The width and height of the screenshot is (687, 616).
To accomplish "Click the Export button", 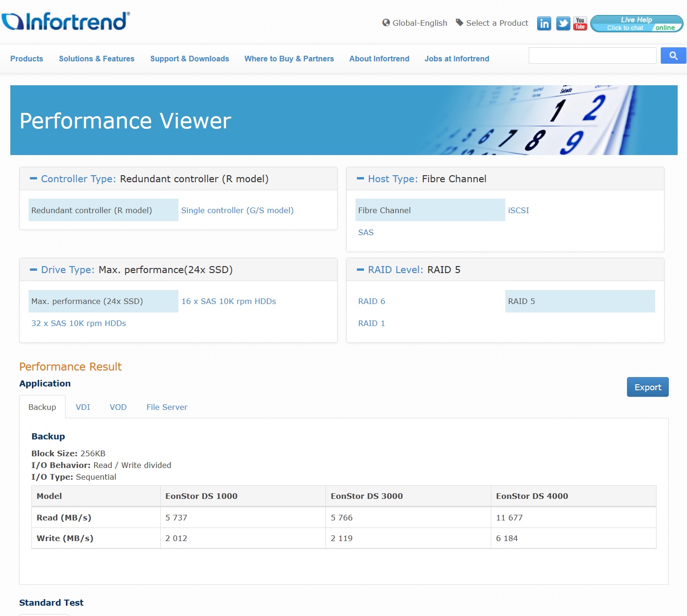I will (648, 387).
